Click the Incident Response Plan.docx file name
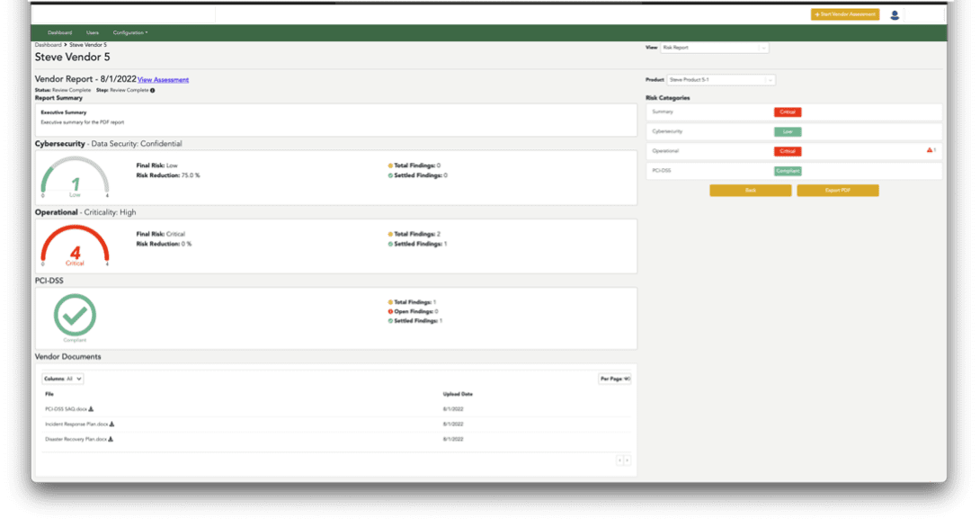The height and width of the screenshot is (527, 980). [76, 424]
